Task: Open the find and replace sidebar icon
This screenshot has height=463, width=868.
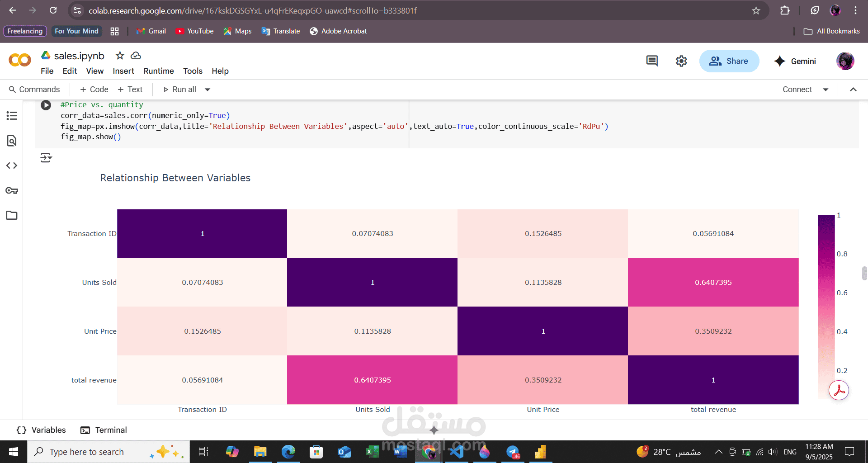Action: click(12, 141)
